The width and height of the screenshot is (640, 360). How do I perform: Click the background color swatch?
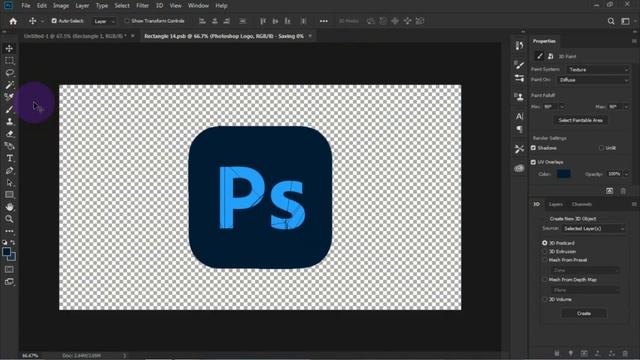(13, 257)
